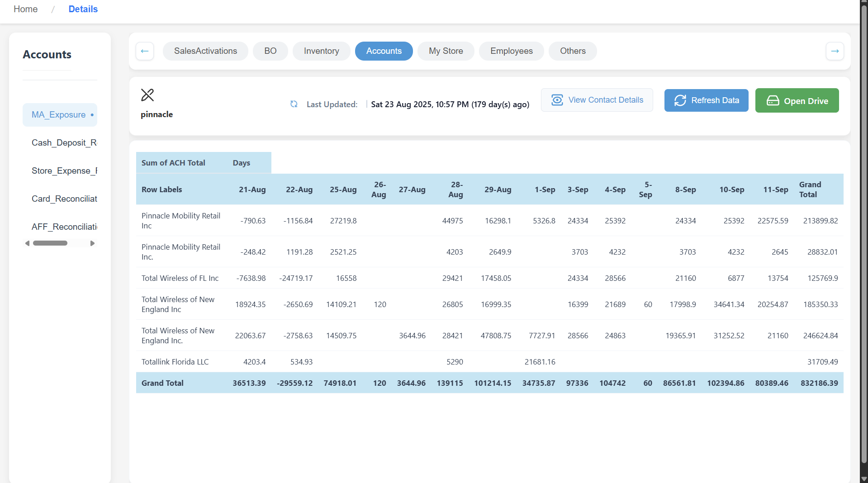Viewport: 868px width, 483px height.
Task: Switch to the BO tab
Action: (x=270, y=51)
